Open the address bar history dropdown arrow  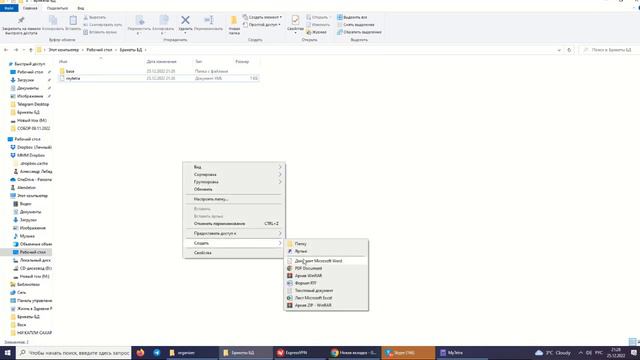coord(559,50)
